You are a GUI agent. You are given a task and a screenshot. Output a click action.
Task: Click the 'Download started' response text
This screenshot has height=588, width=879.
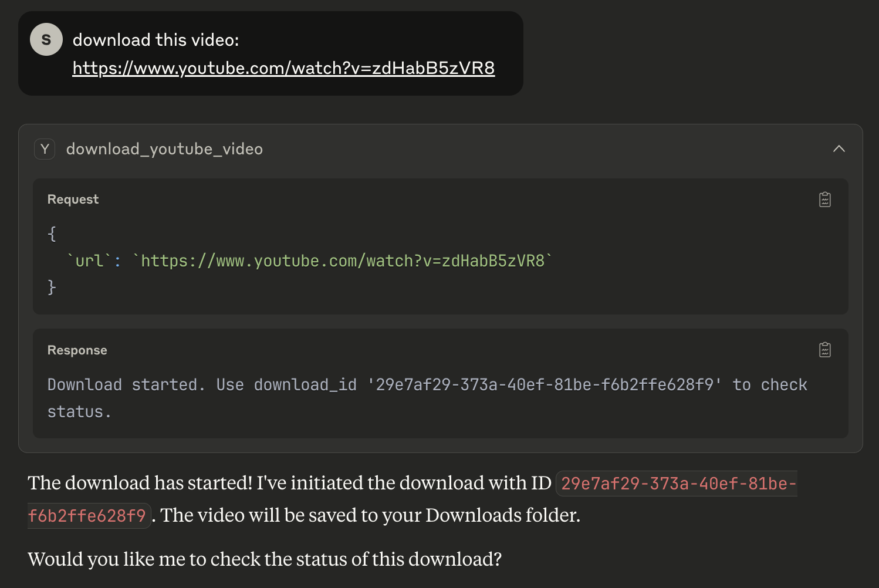pyautogui.click(x=427, y=398)
